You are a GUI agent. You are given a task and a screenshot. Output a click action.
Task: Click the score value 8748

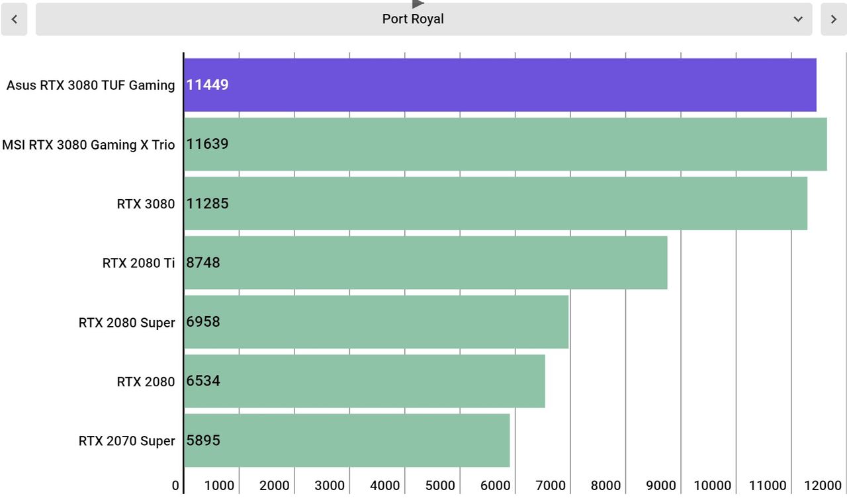203,263
